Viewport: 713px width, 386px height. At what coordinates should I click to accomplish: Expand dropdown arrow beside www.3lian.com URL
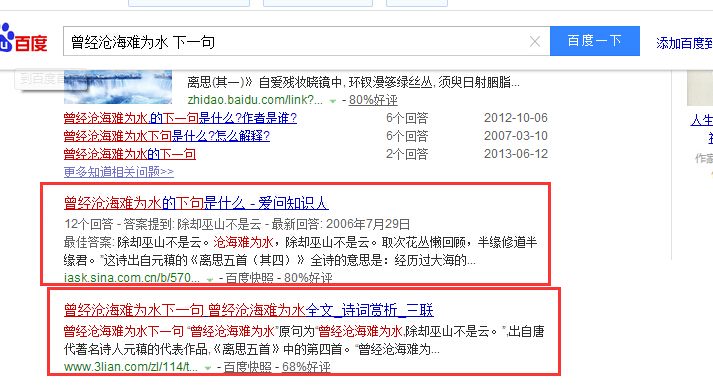[x=208, y=368]
